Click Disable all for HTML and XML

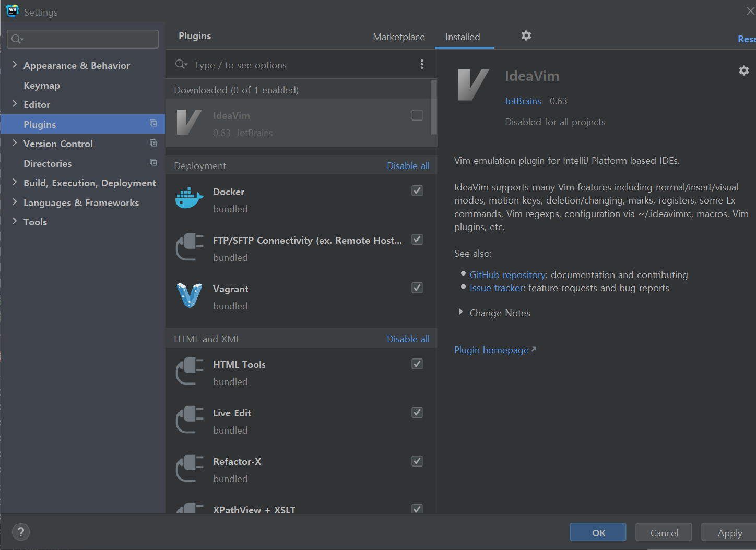pyautogui.click(x=408, y=339)
